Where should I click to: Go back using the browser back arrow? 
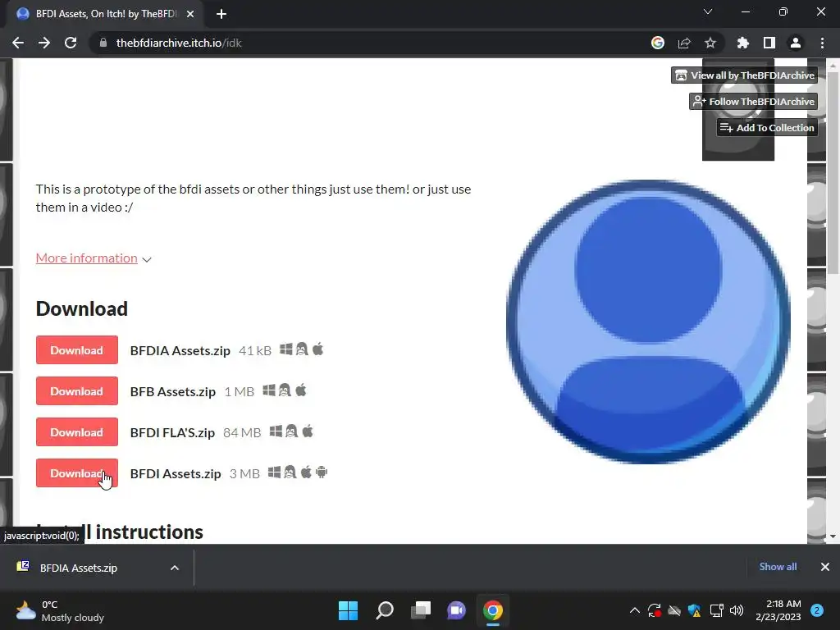click(18, 43)
